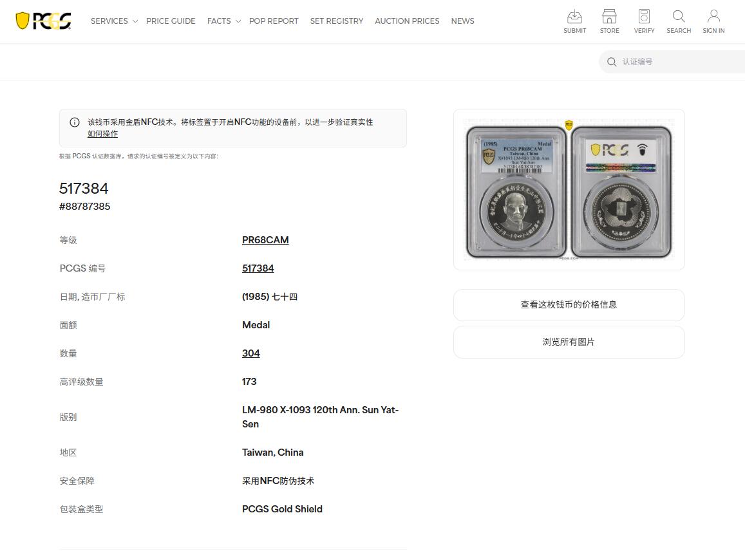Screen dimensions: 745x560
Task: Click the population count 304 link
Action: [250, 353]
